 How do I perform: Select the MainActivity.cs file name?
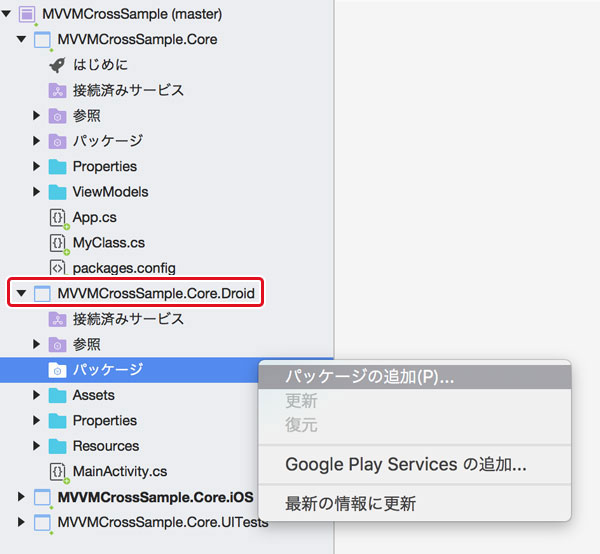120,471
